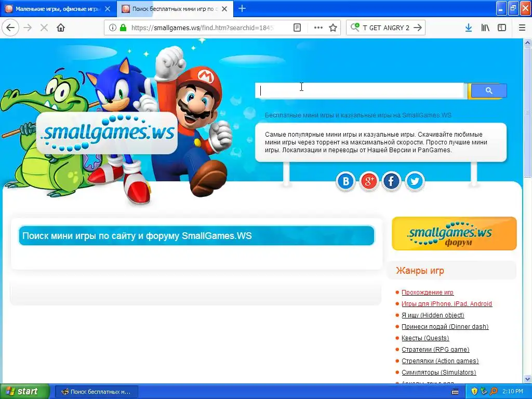This screenshot has height=399, width=532.
Task: Open the Twitter social icon
Action: (415, 181)
